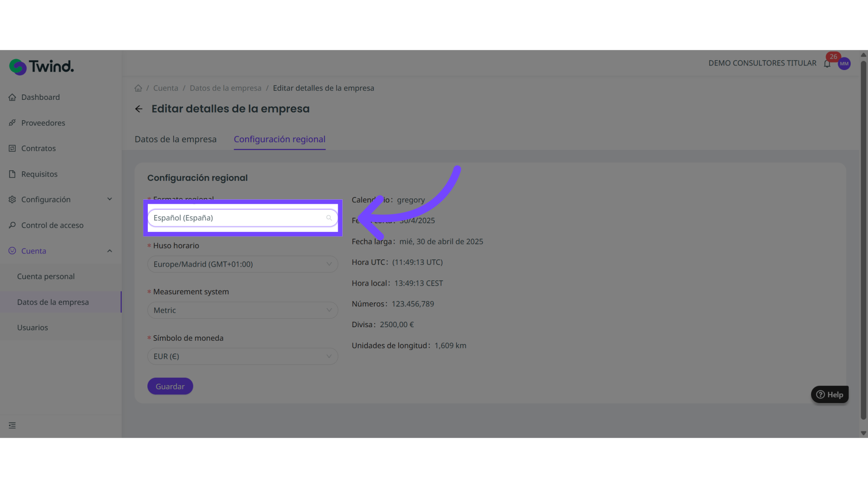The width and height of the screenshot is (868, 488).
Task: Go to Cuenta breadcrumb link
Action: [x=165, y=88]
